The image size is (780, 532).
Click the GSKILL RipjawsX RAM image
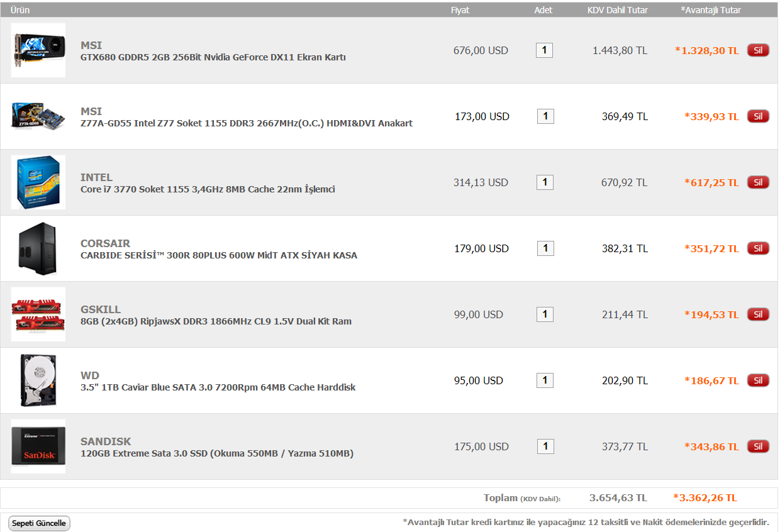38,314
